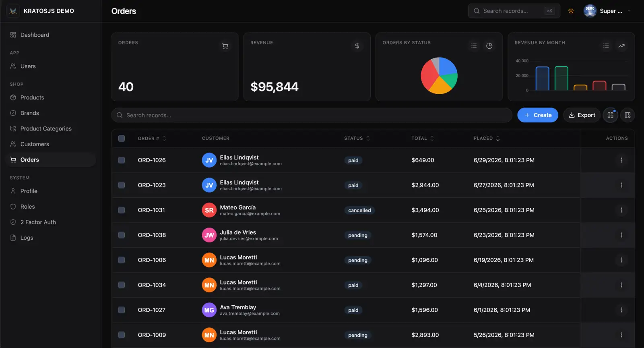Sort the table by Total column
This screenshot has width=644, height=348.
pyautogui.click(x=423, y=139)
